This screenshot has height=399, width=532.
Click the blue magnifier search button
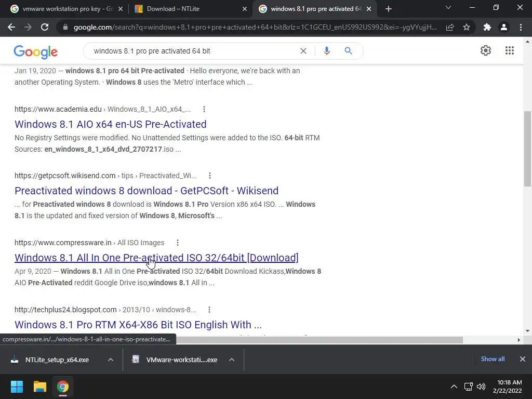348,51
